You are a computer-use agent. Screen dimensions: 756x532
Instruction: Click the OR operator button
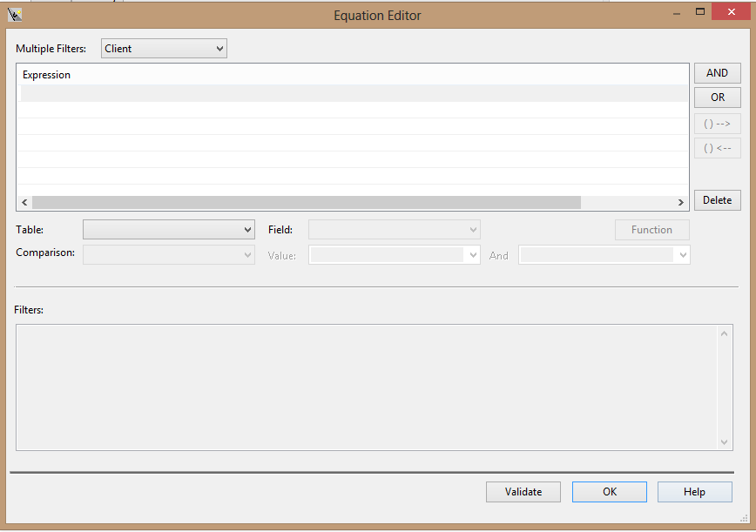tap(717, 98)
